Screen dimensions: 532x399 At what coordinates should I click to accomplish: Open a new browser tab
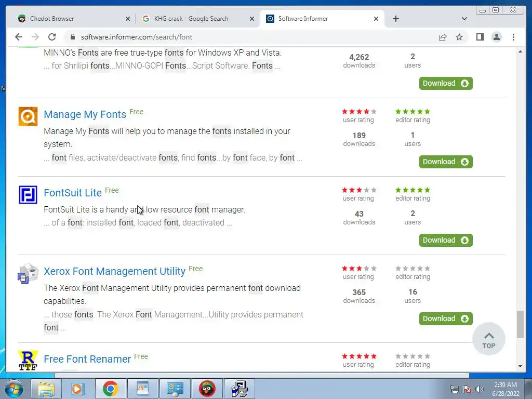[395, 19]
